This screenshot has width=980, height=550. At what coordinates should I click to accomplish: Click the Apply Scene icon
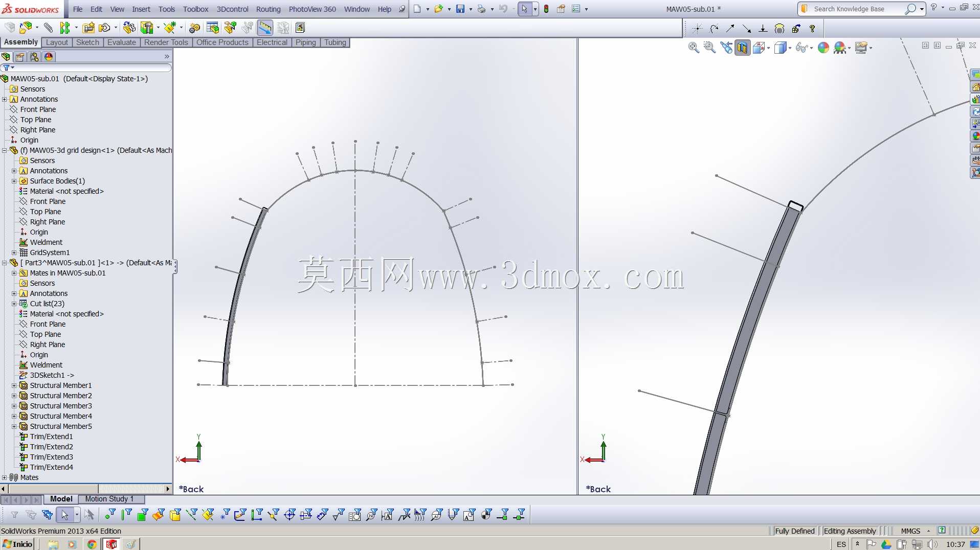click(839, 48)
